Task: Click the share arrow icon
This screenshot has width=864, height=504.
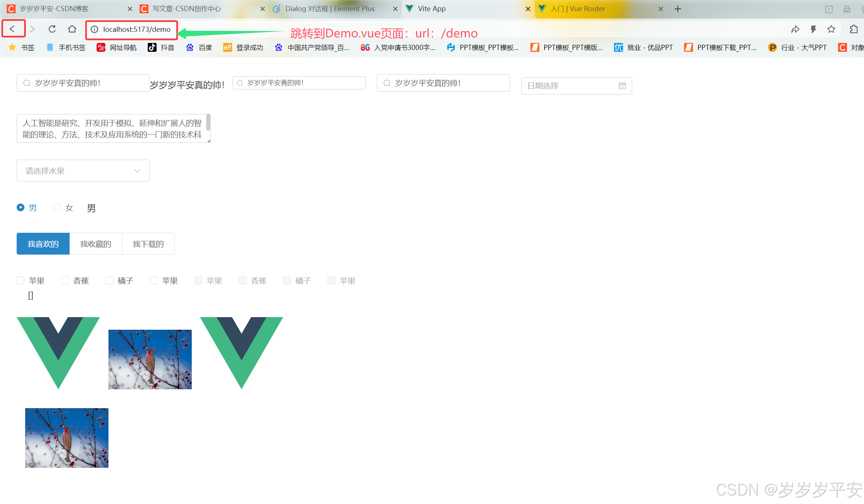Action: [795, 29]
